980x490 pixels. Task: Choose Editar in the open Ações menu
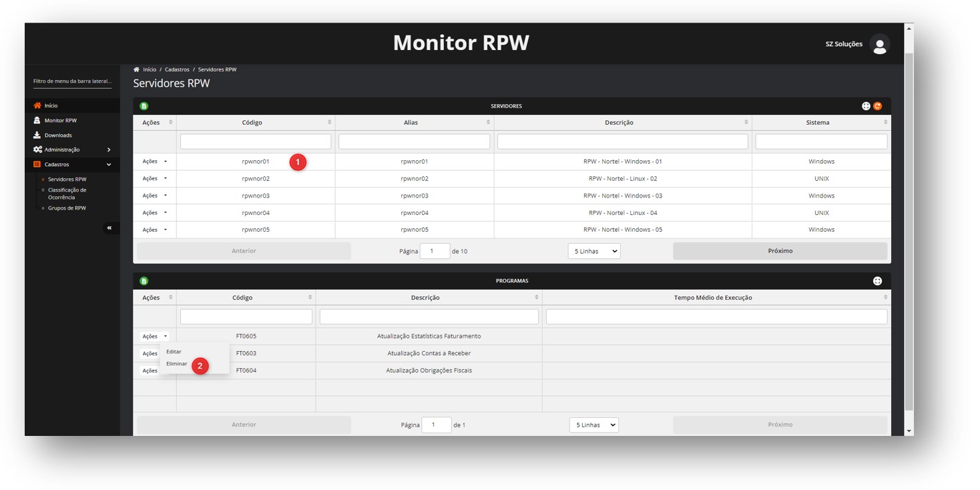[174, 352]
